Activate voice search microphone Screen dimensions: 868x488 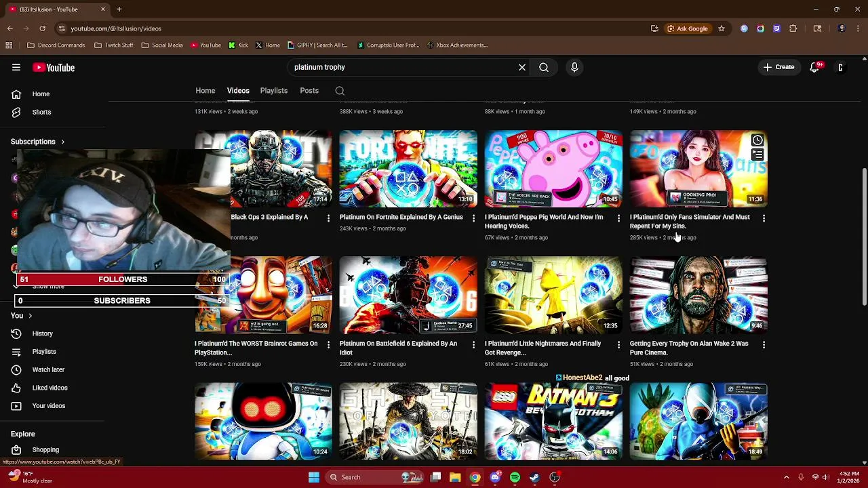574,67
